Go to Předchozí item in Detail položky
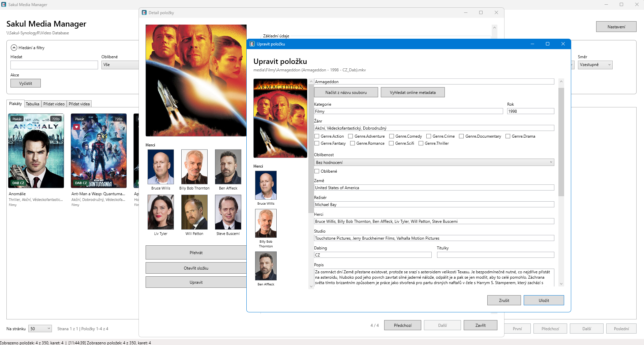Image resolution: width=644 pixels, height=345 pixels. point(403,325)
